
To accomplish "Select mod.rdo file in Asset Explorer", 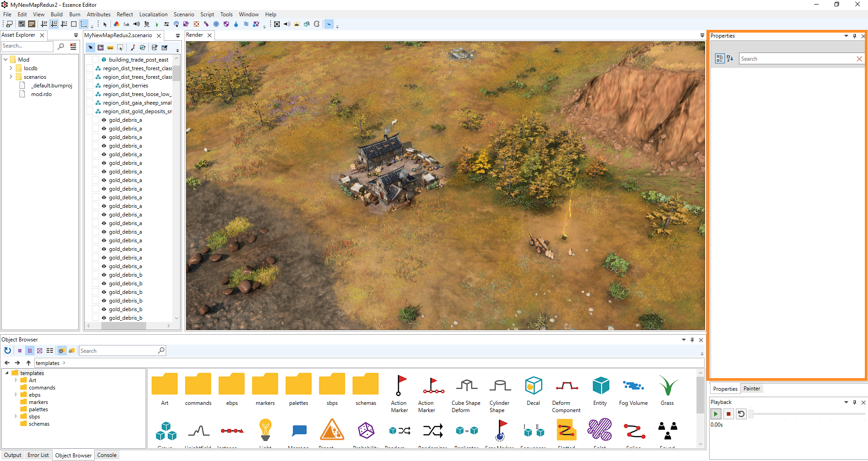I will click(41, 94).
